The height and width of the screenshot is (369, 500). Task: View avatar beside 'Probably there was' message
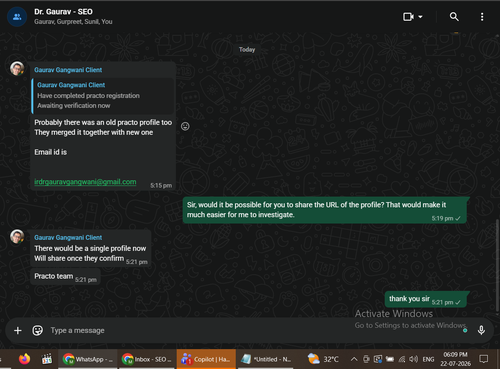[17, 68]
